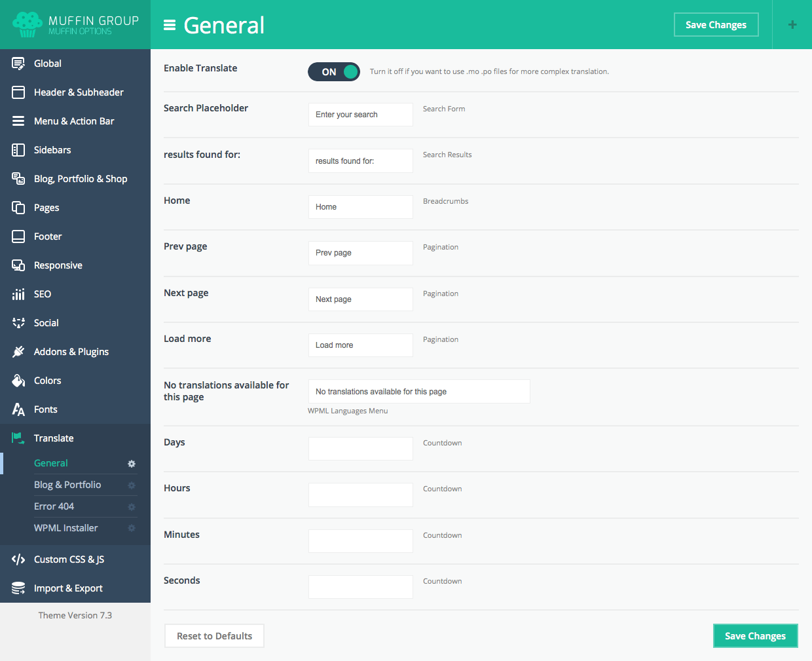
Task: Click the Colors paint bucket icon
Action: pos(18,381)
